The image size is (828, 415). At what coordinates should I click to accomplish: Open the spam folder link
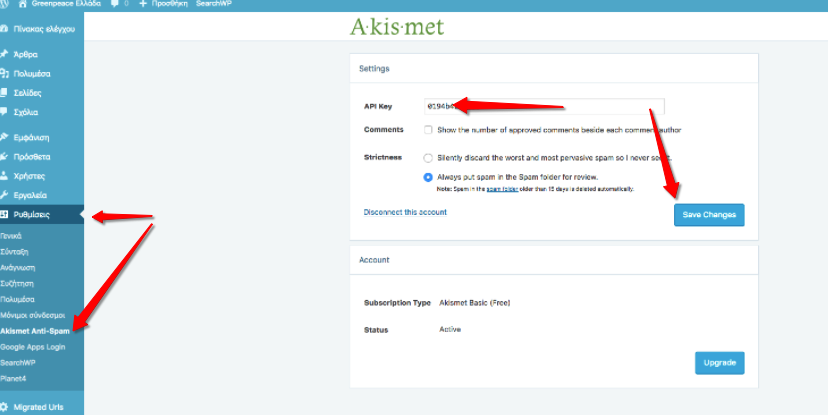(502, 189)
